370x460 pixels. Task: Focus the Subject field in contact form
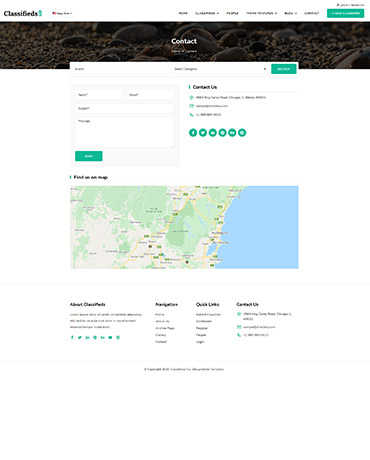tap(124, 108)
